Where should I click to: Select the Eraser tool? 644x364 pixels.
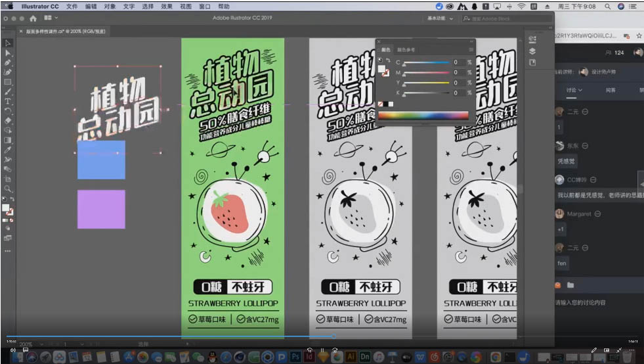coord(7,120)
